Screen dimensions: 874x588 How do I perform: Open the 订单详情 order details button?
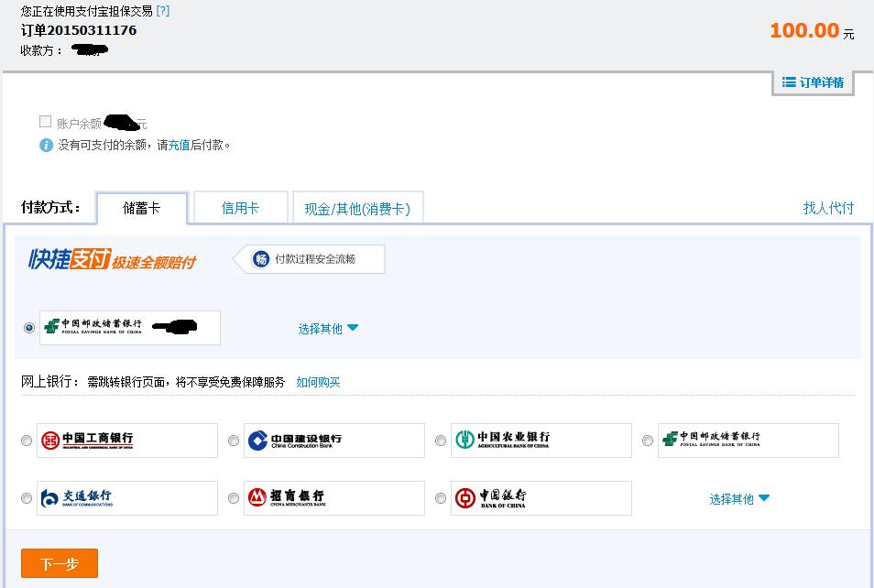[x=814, y=82]
